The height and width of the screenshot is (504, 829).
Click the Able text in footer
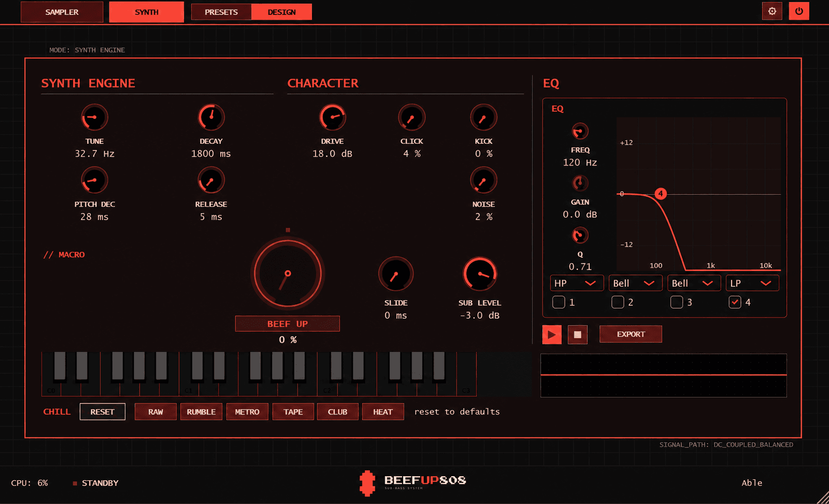click(x=752, y=483)
